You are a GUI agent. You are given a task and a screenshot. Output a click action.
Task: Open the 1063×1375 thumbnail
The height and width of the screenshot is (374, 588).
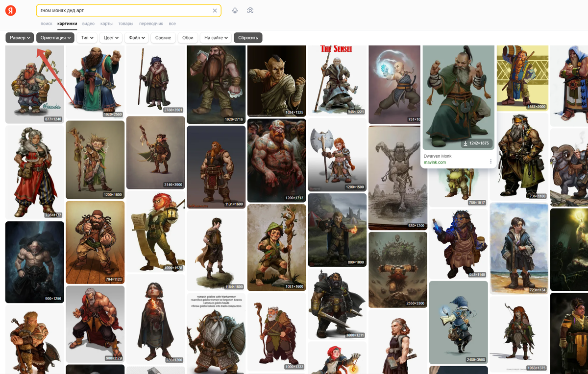click(519, 334)
